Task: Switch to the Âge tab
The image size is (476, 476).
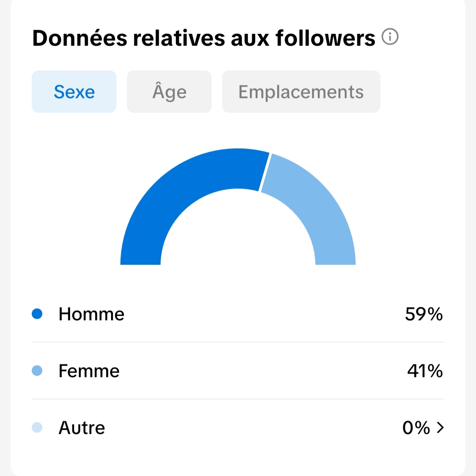Action: [169, 92]
